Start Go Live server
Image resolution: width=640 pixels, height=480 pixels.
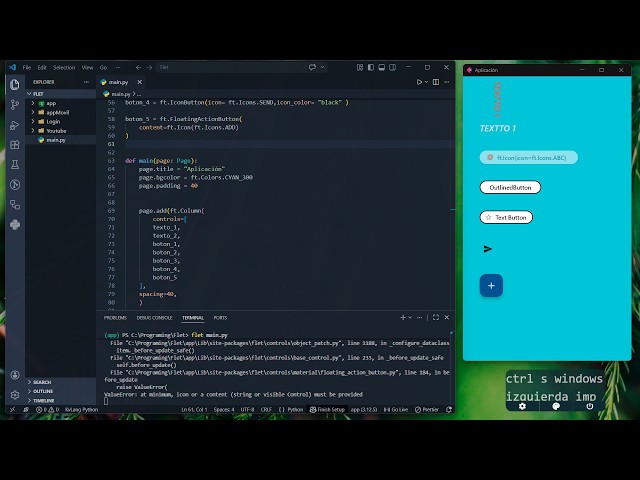(396, 409)
